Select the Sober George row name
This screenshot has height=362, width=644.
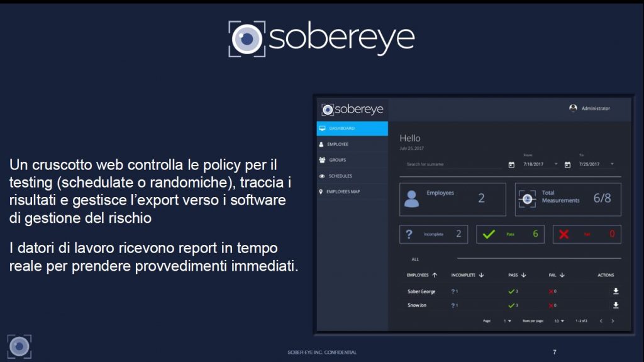coord(421,291)
